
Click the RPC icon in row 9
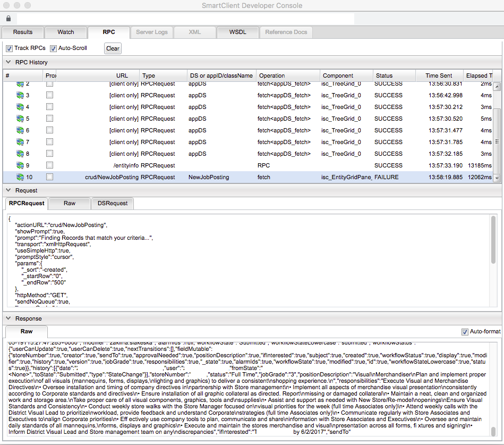pos(20,165)
